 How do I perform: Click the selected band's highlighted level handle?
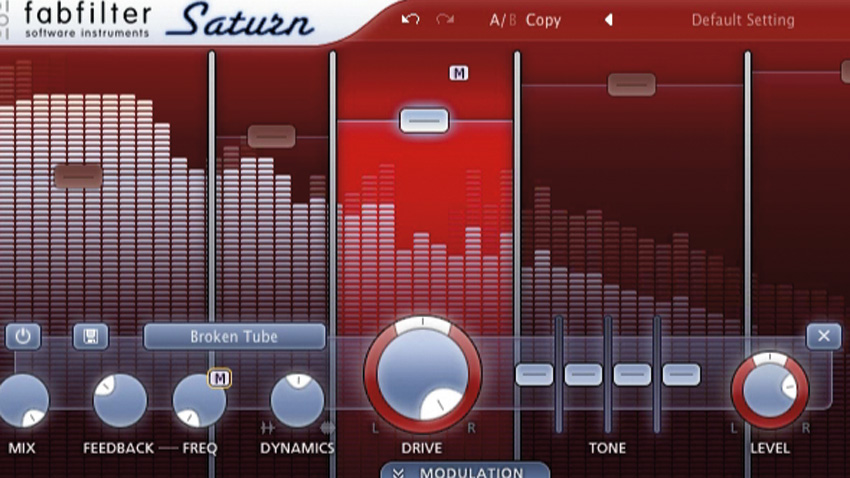coord(424,120)
